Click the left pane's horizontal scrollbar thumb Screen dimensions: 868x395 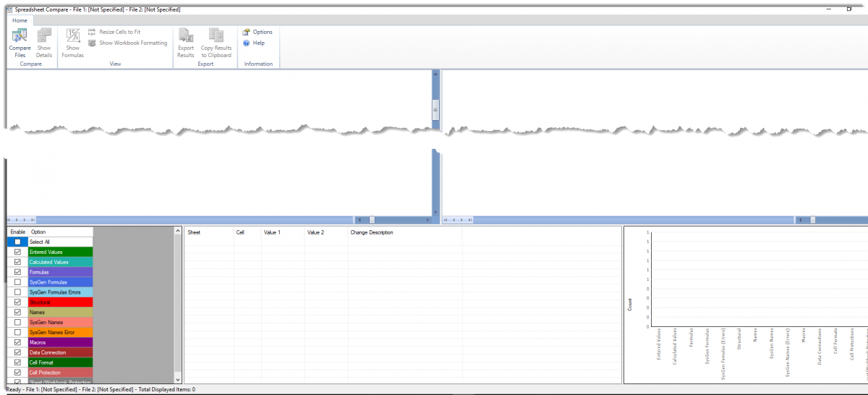373,220
